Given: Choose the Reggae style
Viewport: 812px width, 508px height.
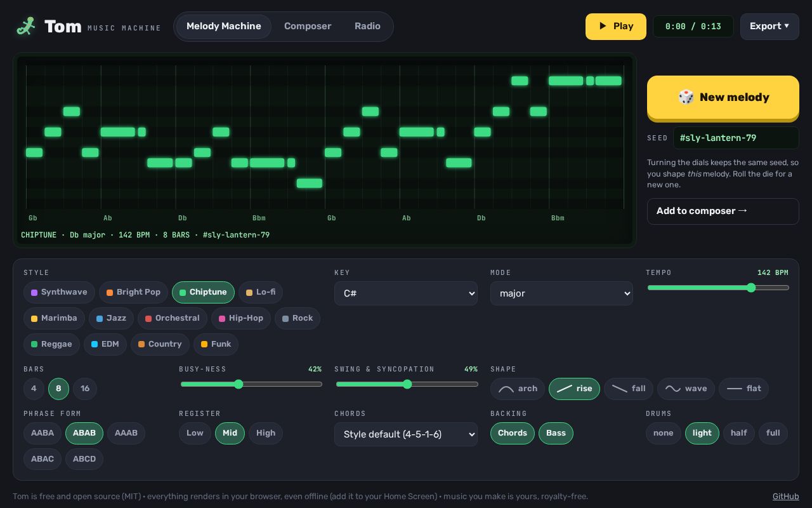Looking at the screenshot, I should (x=51, y=344).
